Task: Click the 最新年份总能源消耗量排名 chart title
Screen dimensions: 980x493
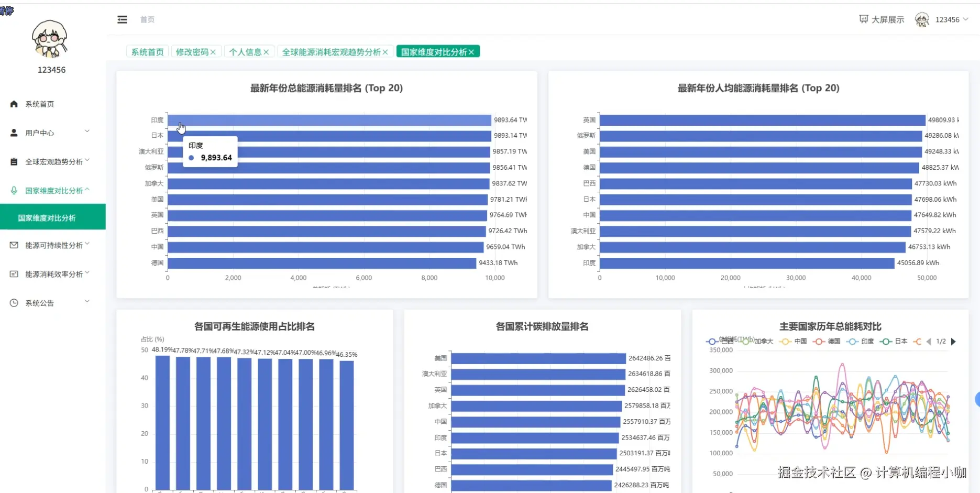Action: coord(326,88)
